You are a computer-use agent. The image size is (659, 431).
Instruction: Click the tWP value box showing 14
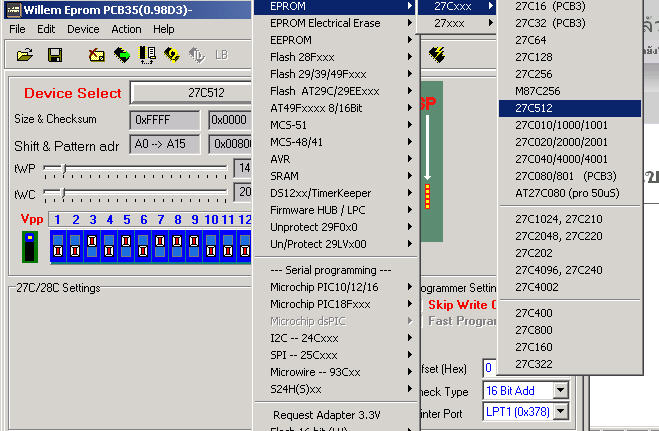[x=243, y=168]
